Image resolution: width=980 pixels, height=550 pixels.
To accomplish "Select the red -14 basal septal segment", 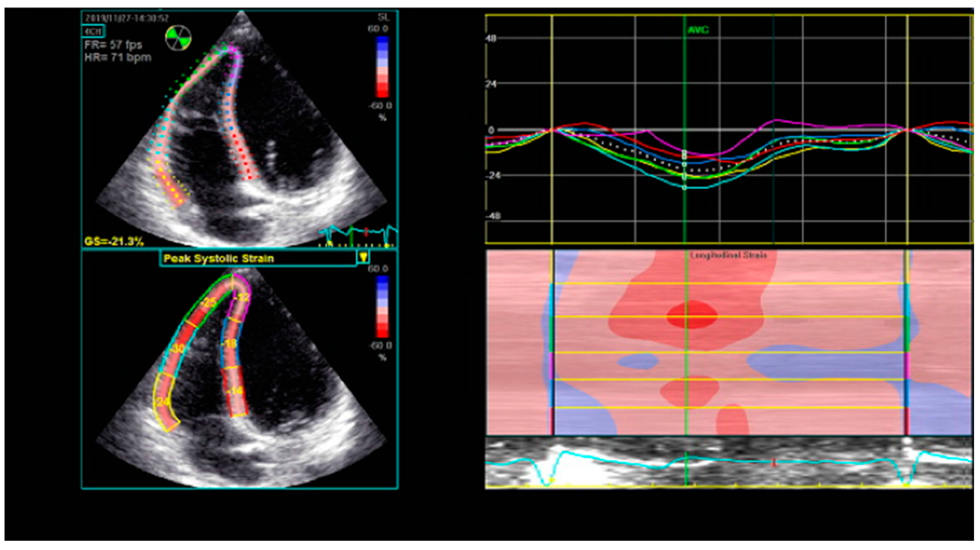I will 236,391.
